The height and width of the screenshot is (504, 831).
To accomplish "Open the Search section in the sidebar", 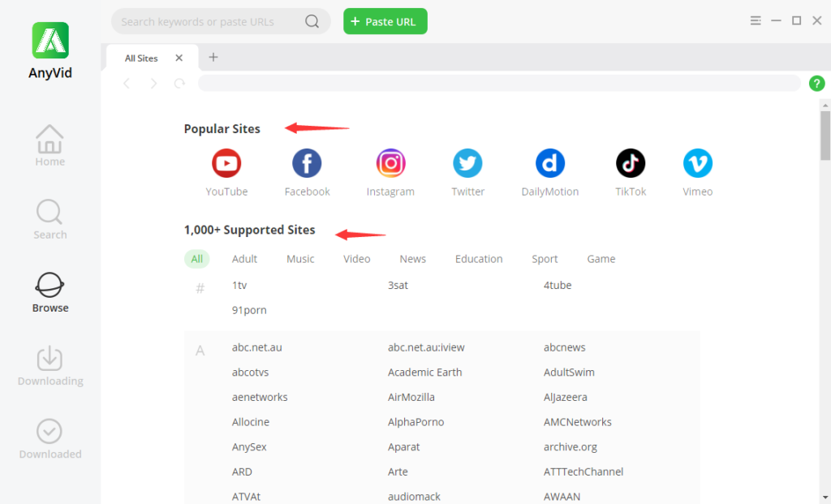I will point(50,219).
